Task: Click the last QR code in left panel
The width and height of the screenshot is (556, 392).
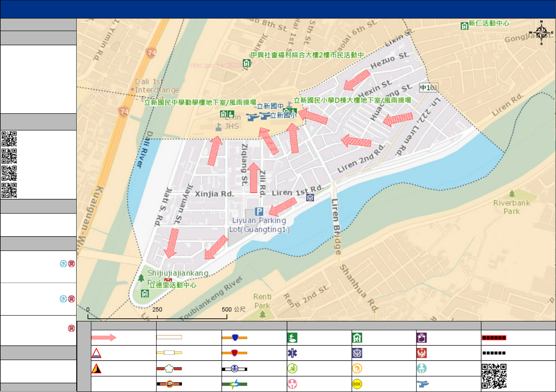Action: point(9,190)
